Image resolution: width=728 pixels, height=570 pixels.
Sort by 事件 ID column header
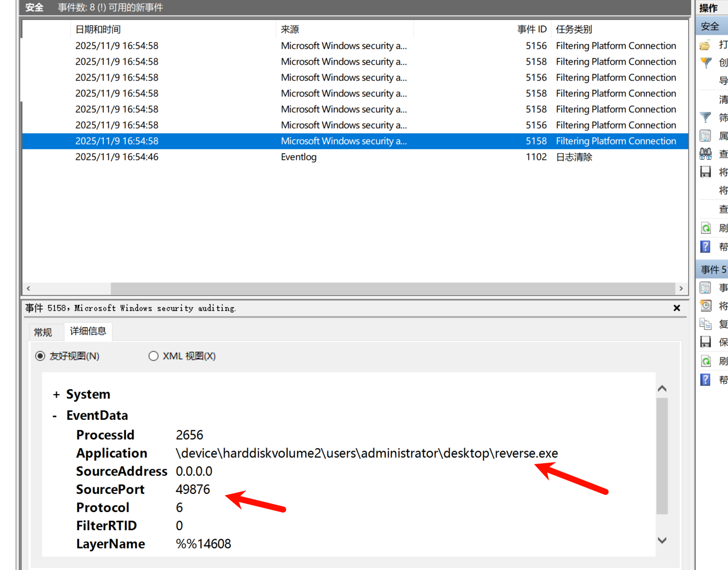point(532,29)
